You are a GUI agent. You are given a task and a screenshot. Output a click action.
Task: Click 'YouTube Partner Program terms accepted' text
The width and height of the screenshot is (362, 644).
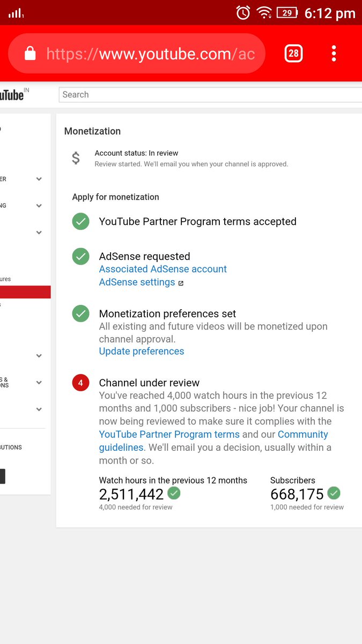click(197, 222)
